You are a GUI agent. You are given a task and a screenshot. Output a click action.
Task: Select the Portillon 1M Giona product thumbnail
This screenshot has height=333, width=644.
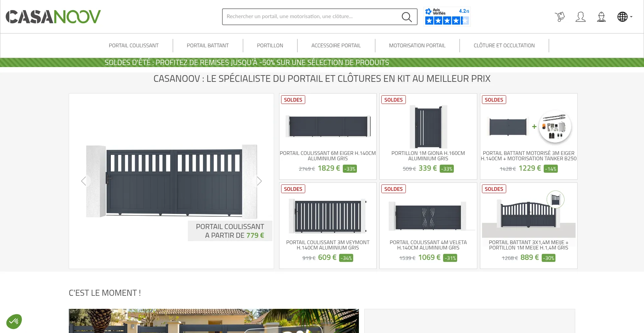point(428,127)
